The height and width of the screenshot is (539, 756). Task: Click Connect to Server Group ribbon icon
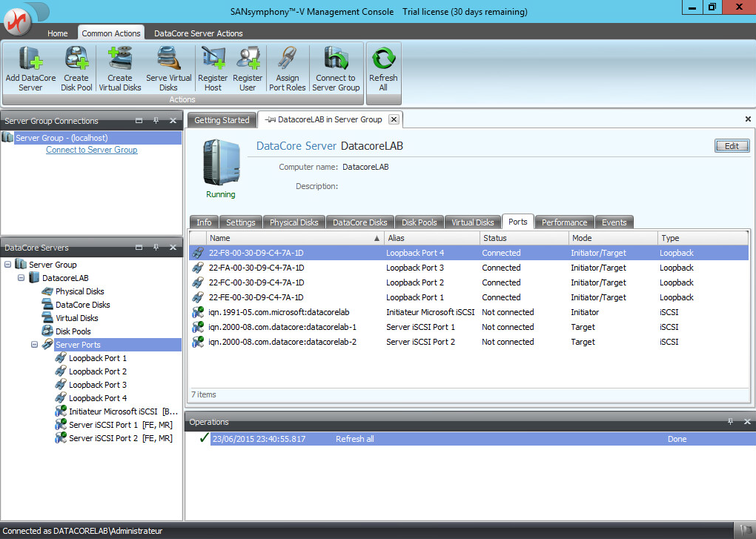pyautogui.click(x=336, y=60)
